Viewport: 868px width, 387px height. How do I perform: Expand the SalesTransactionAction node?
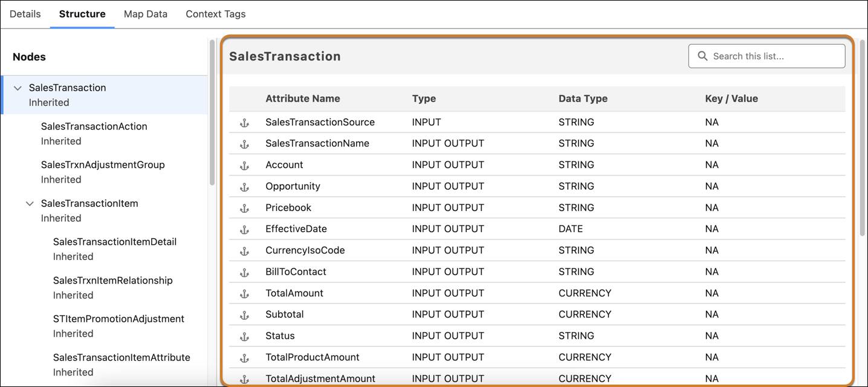point(94,126)
